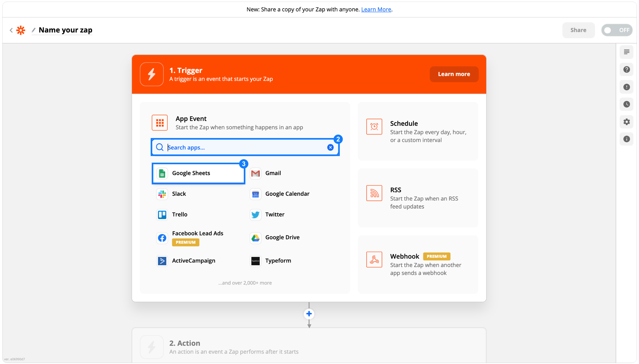The width and height of the screenshot is (639, 364).
Task: Click the '1. Trigger' heading
Action: (186, 70)
